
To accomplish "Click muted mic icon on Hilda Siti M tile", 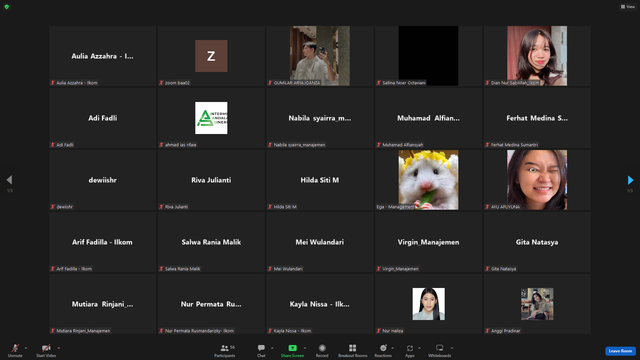I will pos(270,207).
